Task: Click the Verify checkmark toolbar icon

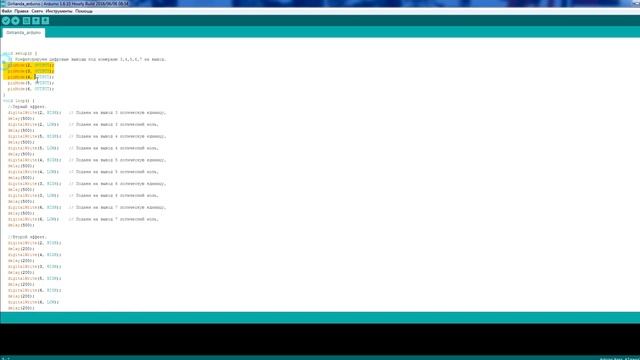Action: click(x=6, y=21)
